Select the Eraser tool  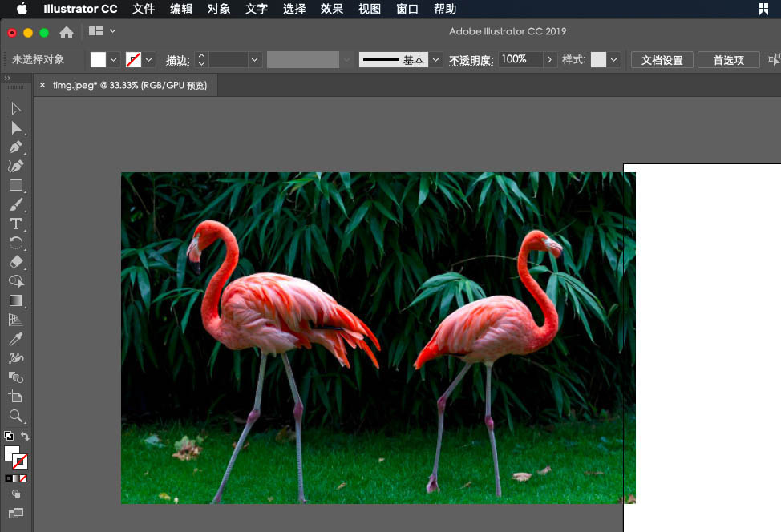(15, 262)
